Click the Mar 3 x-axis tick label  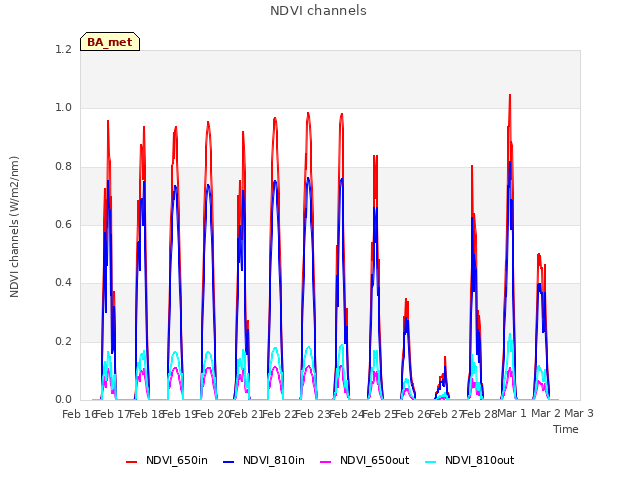point(579,413)
